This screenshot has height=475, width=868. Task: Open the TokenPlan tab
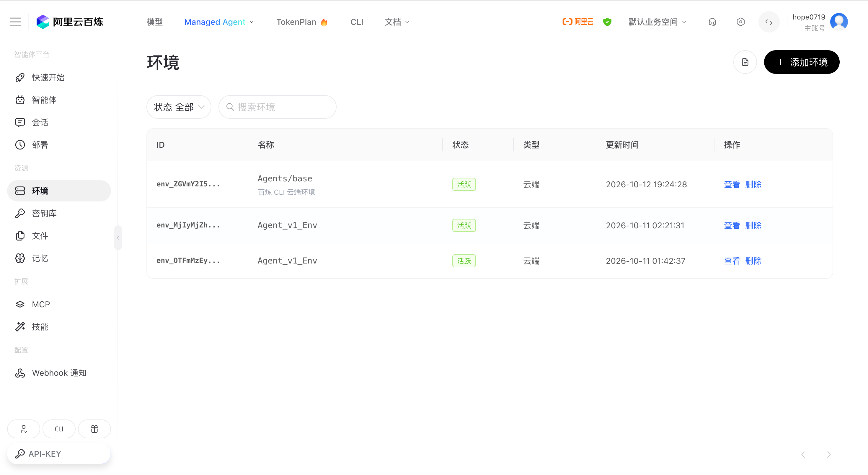pyautogui.click(x=302, y=22)
